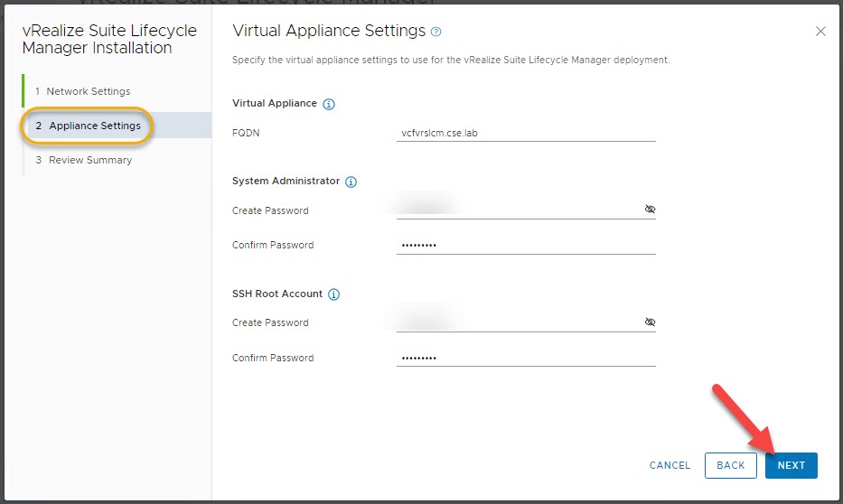Click SSH Root Account Confirm Password field
Image resolution: width=843 pixels, height=504 pixels.
[x=524, y=358]
